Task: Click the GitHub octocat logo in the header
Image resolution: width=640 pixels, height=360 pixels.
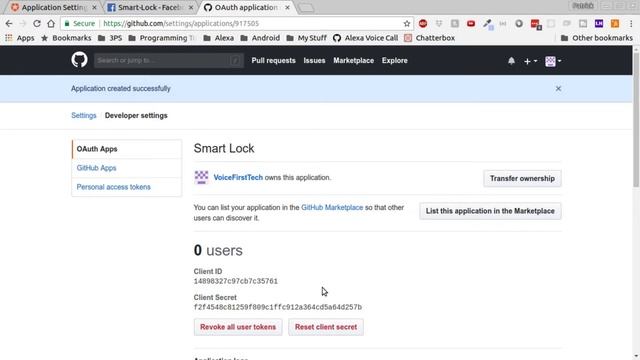Action: 79,60
